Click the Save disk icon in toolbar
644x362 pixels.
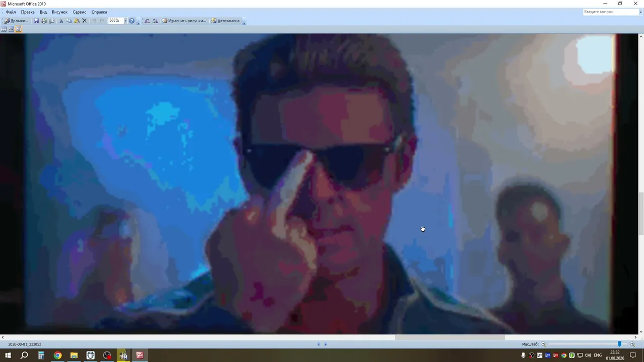tap(36, 21)
